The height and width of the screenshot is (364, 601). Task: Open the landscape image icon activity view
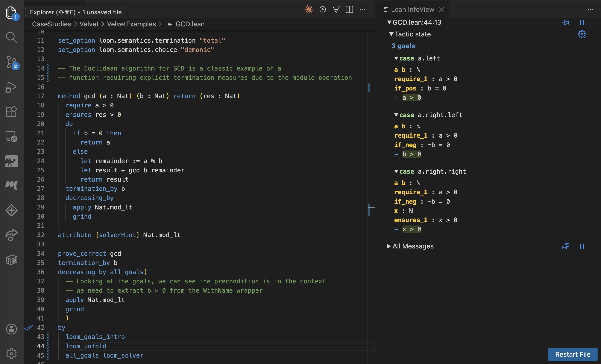(11, 161)
